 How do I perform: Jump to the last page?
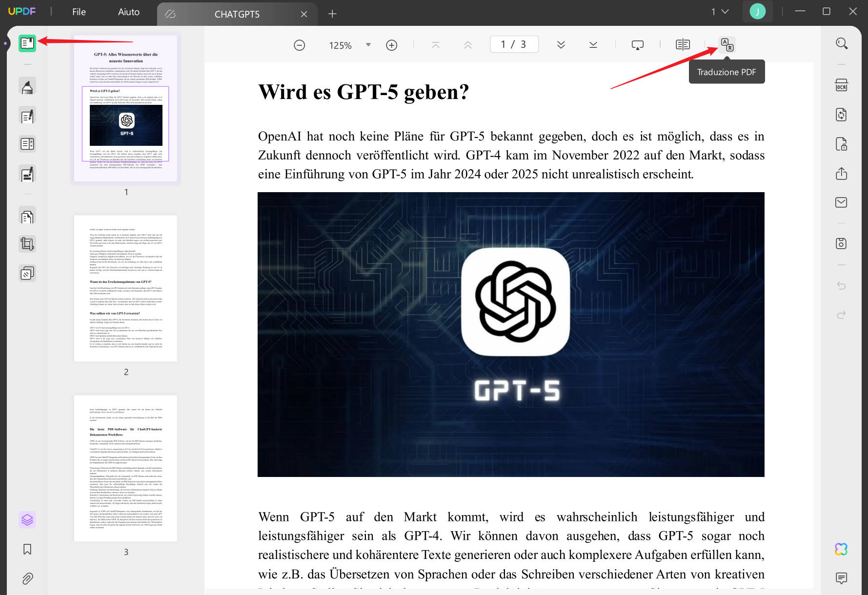593,45
